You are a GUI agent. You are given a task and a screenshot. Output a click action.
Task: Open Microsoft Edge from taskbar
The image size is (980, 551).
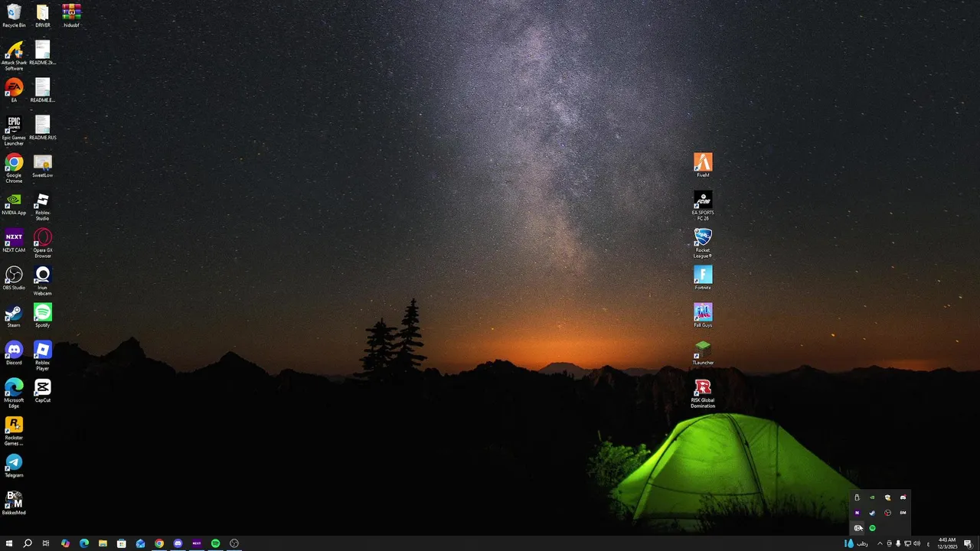(84, 543)
